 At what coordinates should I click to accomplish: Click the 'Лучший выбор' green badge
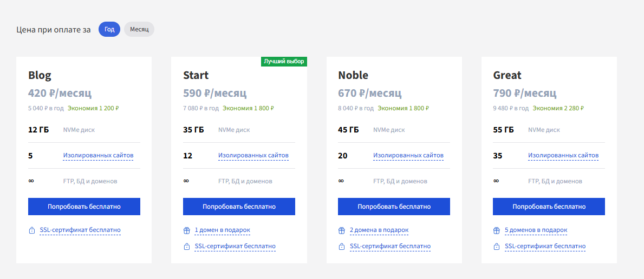click(x=284, y=62)
